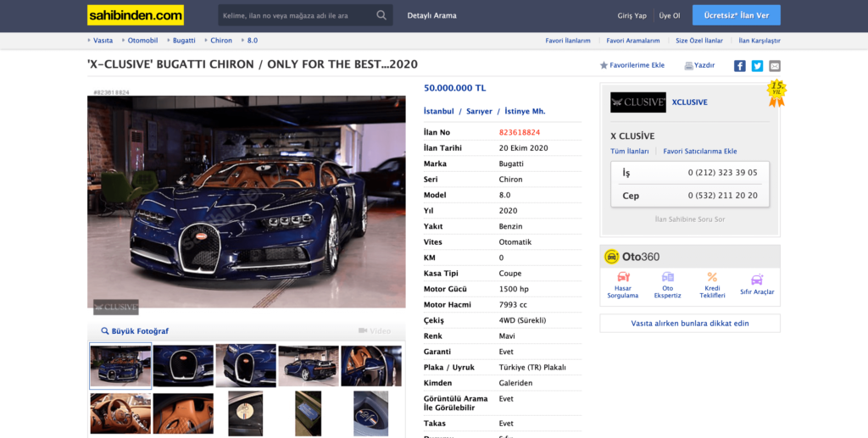Click the X-Clusive store logo image
This screenshot has height=438, width=868.
(638, 103)
